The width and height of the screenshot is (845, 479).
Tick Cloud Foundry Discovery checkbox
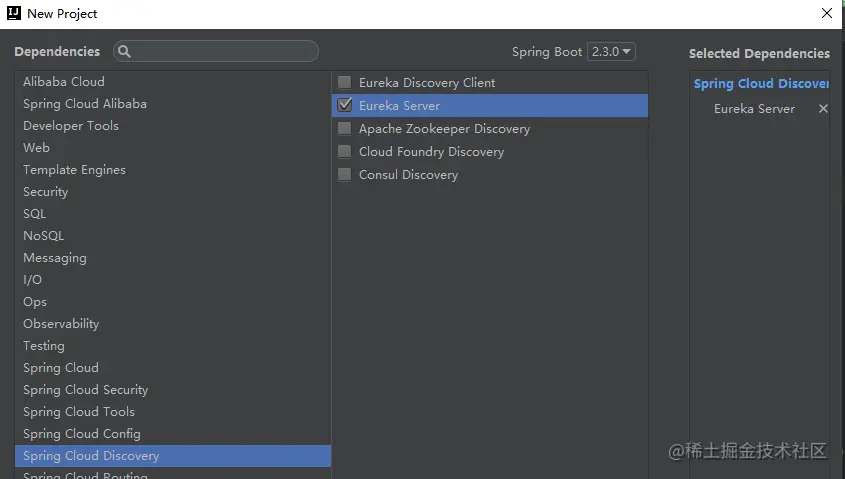pyautogui.click(x=344, y=151)
